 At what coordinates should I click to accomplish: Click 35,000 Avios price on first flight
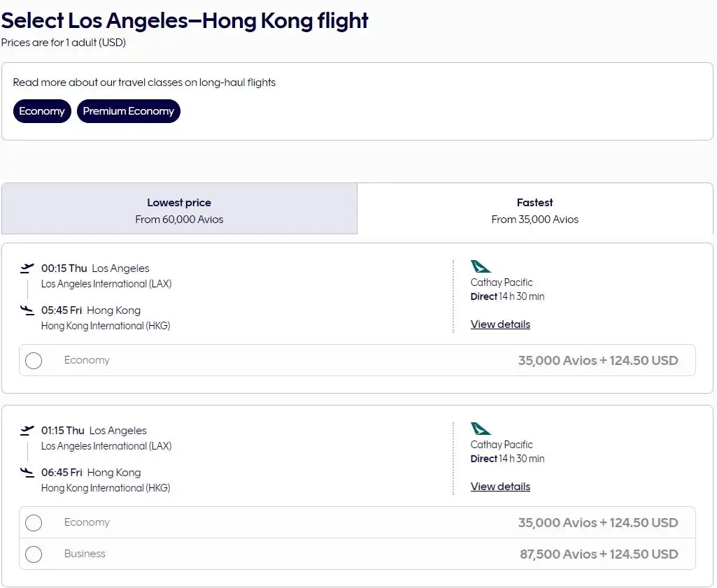597,361
